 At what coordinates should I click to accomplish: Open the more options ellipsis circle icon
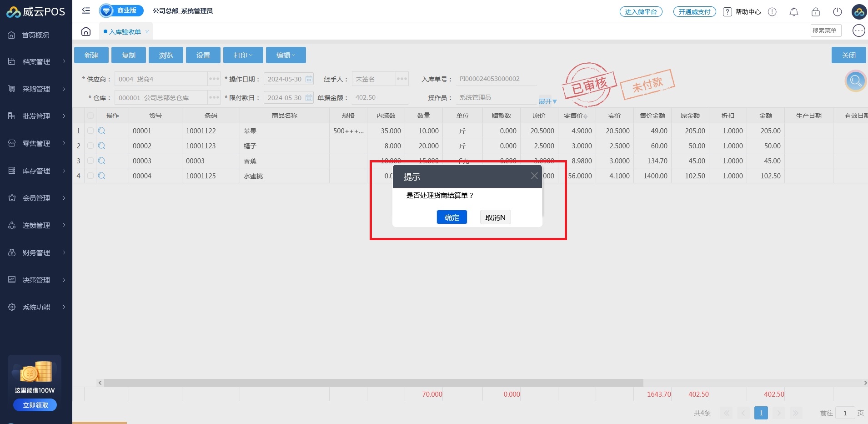pos(858,30)
